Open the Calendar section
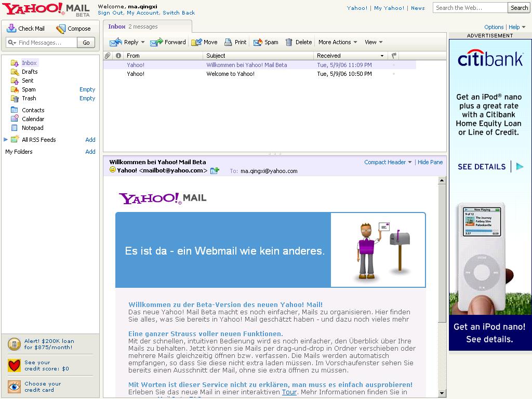 pos(33,119)
